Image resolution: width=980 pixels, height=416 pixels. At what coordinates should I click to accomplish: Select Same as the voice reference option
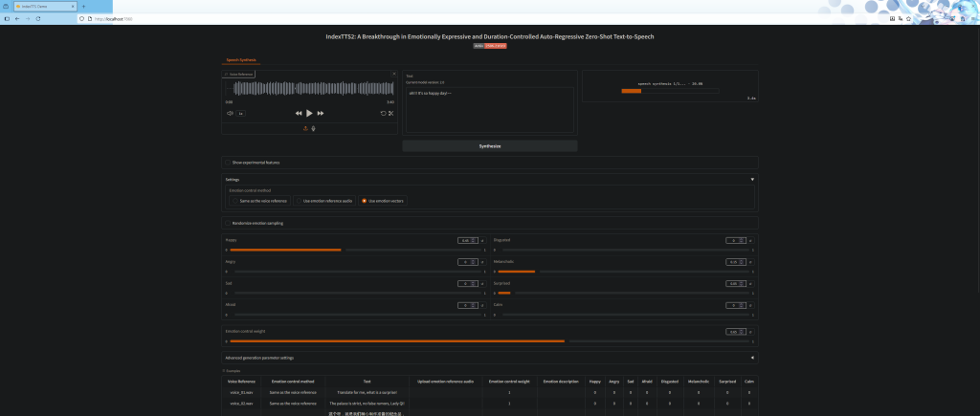click(234, 201)
